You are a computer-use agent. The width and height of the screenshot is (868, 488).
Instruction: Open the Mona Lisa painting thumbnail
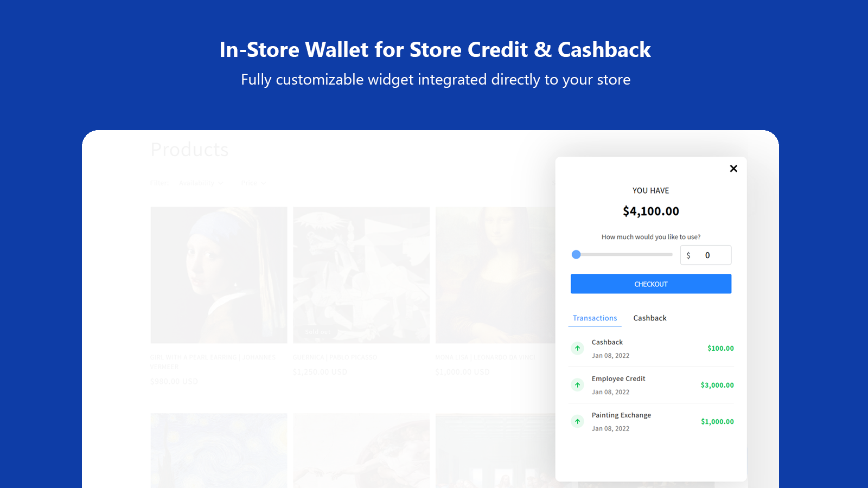click(x=495, y=275)
